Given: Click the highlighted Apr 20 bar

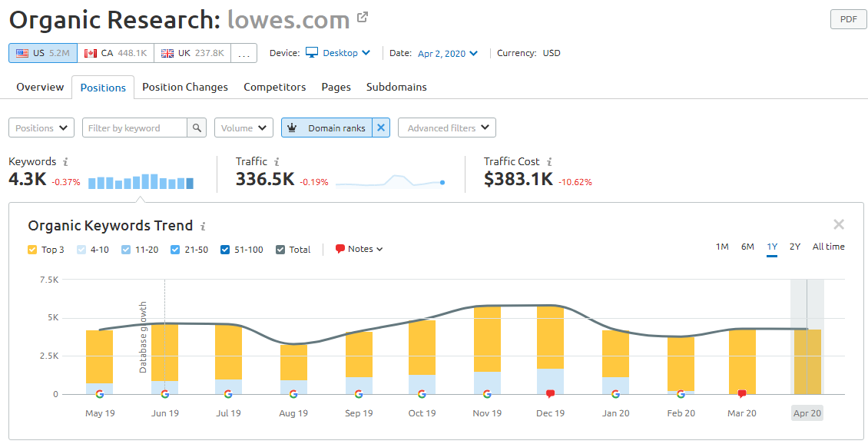Looking at the screenshot, I should [x=807, y=362].
